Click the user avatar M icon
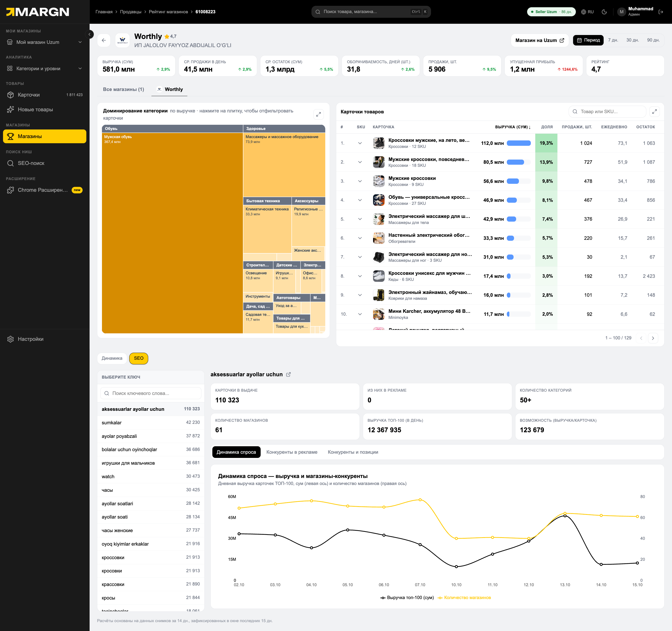The width and height of the screenshot is (672, 631). point(621,12)
